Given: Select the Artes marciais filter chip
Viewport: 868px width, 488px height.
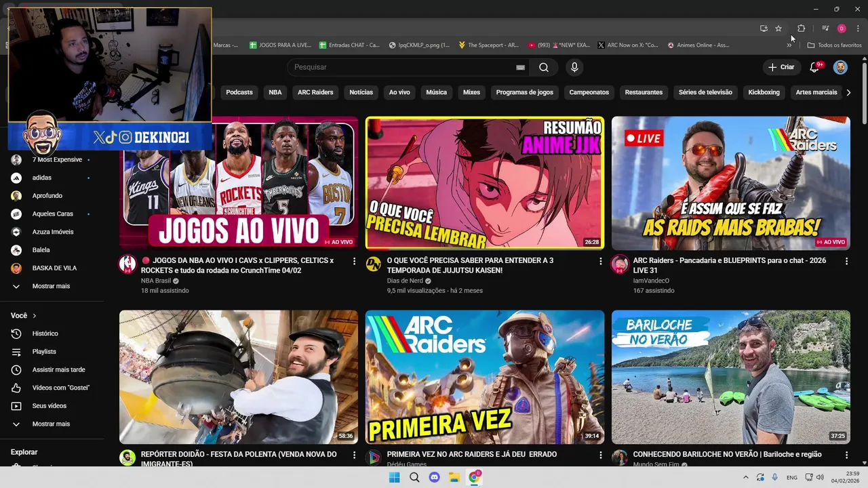Looking at the screenshot, I should [816, 92].
